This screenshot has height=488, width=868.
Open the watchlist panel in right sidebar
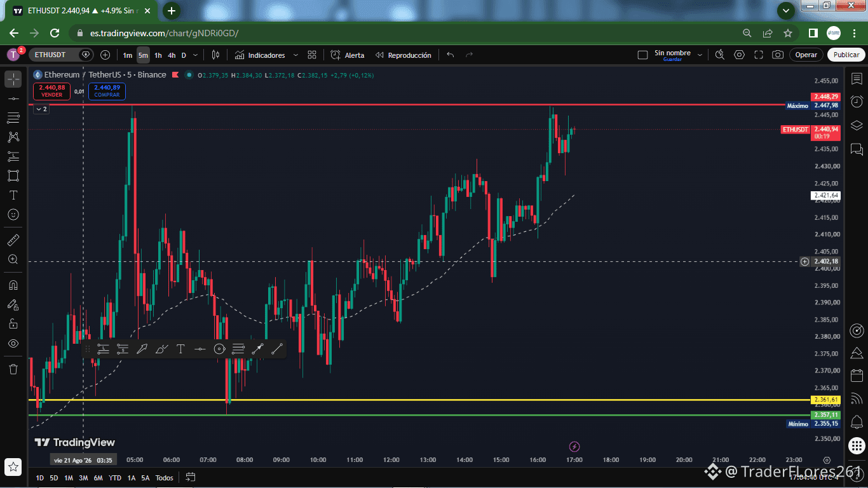pos(857,78)
